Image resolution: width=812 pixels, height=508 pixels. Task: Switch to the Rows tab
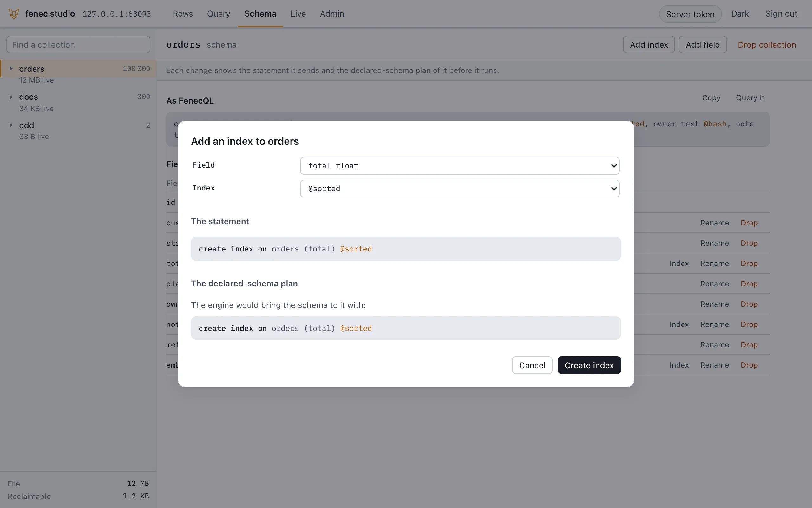(x=183, y=14)
